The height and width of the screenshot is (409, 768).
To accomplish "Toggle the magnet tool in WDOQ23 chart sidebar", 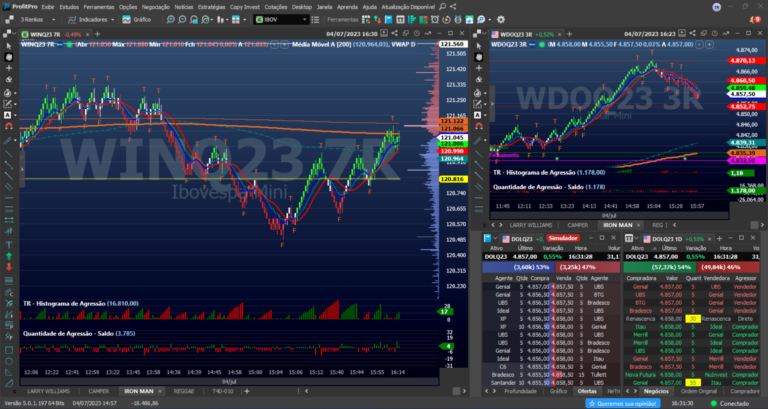I will click(x=479, y=126).
